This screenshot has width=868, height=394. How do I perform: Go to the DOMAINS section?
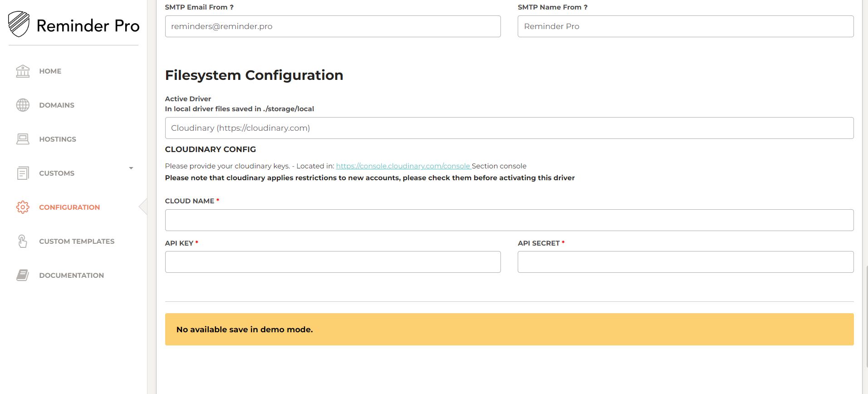pyautogui.click(x=57, y=105)
